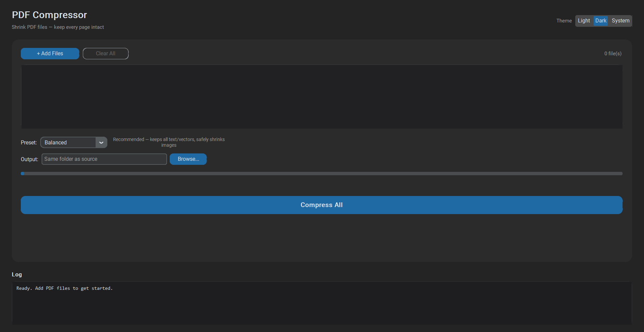Click the Theme label
Viewport: 644px width, 332px height.
(564, 21)
